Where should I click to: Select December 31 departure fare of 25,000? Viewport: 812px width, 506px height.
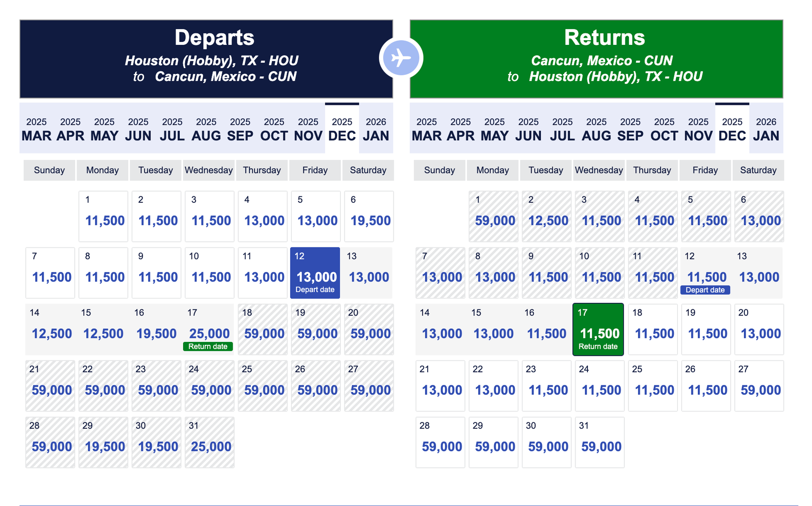click(x=209, y=442)
